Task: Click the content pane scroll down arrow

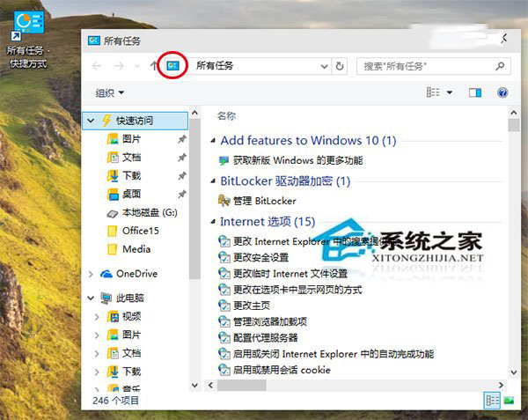Action: (x=514, y=372)
